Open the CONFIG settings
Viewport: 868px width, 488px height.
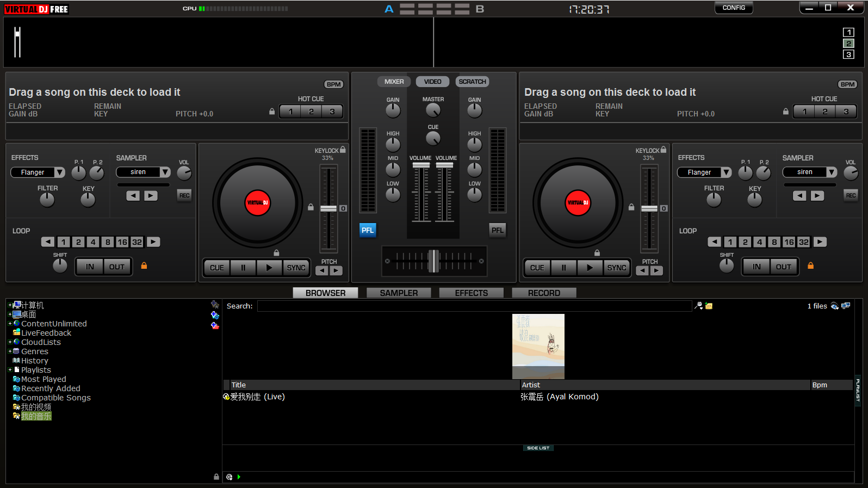734,8
